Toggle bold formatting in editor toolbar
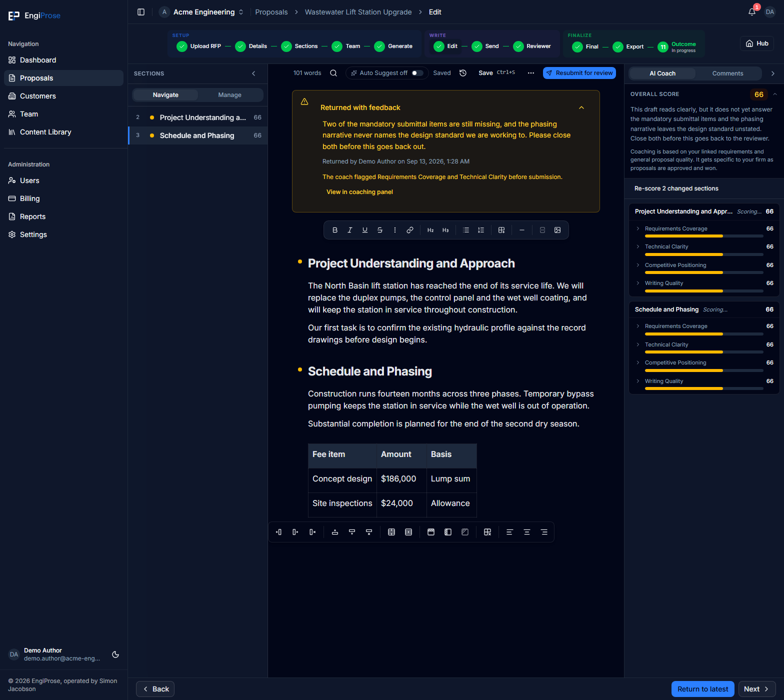 [x=335, y=230]
